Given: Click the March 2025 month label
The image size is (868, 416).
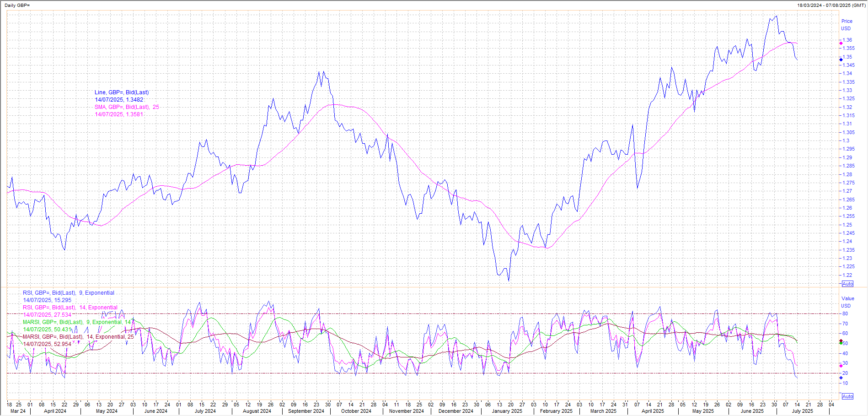Looking at the screenshot, I should click(x=603, y=411).
